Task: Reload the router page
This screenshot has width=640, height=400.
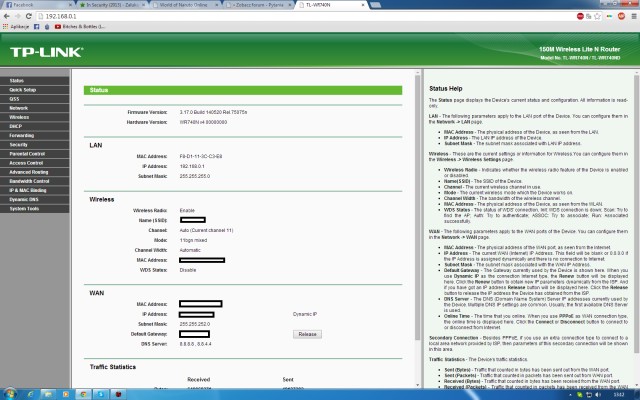Action: (28, 16)
